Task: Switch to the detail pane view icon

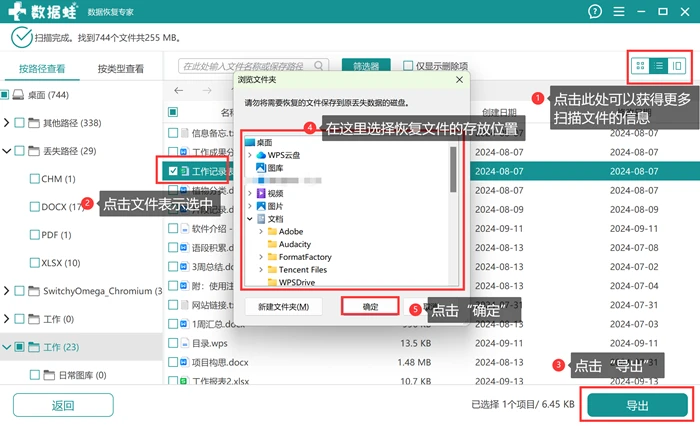Action: 677,66
